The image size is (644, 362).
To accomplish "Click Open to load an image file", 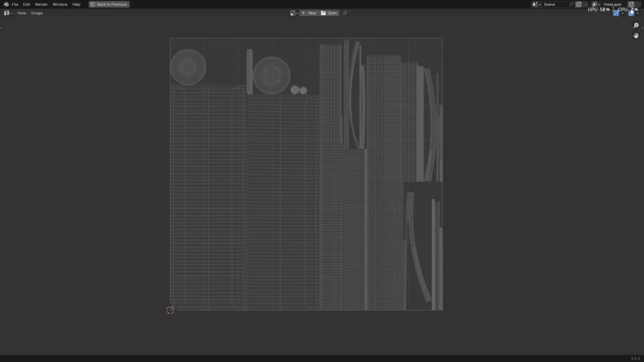I will coord(329,13).
